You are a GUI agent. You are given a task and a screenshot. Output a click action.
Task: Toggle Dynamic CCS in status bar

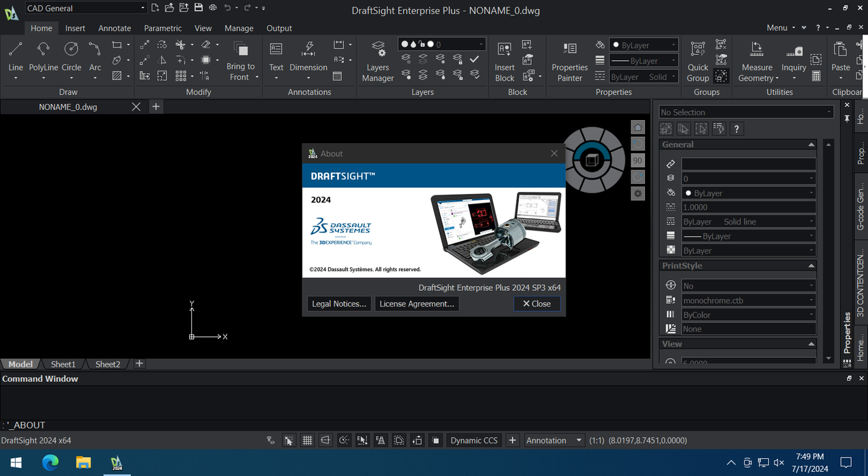(474, 440)
